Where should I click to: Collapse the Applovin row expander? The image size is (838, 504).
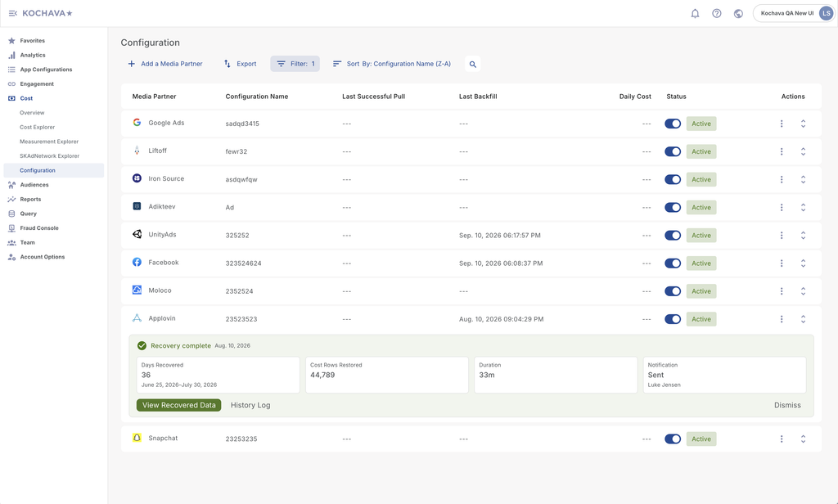[803, 319]
